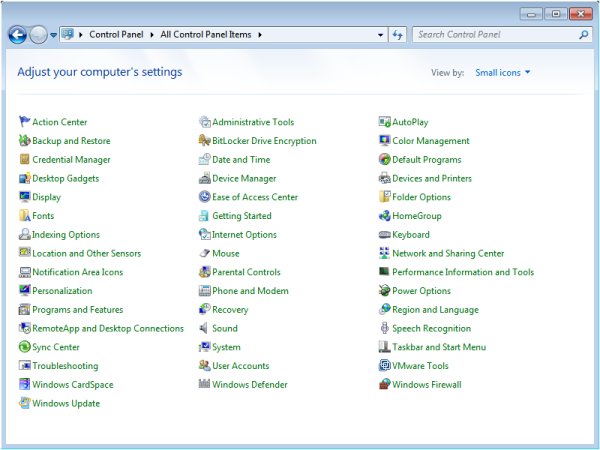The image size is (600, 450).
Task: Click the Control Panel breadcrumb segment
Action: [116, 34]
